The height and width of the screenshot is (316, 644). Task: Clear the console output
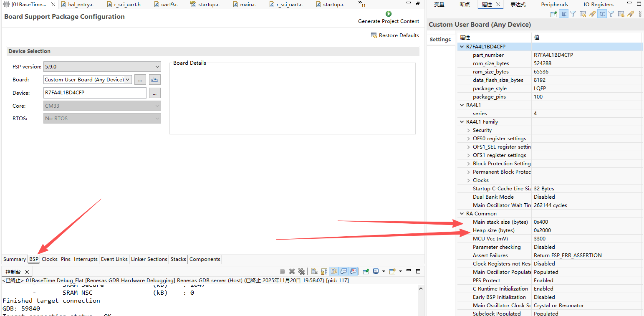click(x=314, y=271)
